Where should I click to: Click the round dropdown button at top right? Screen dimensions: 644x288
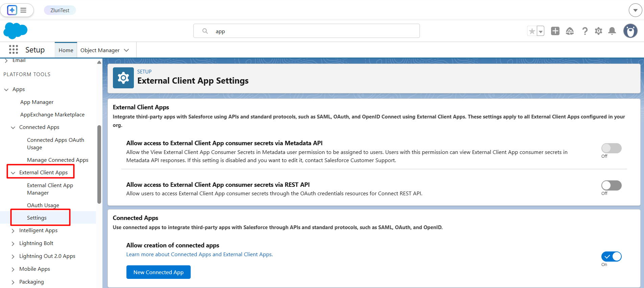635,10
